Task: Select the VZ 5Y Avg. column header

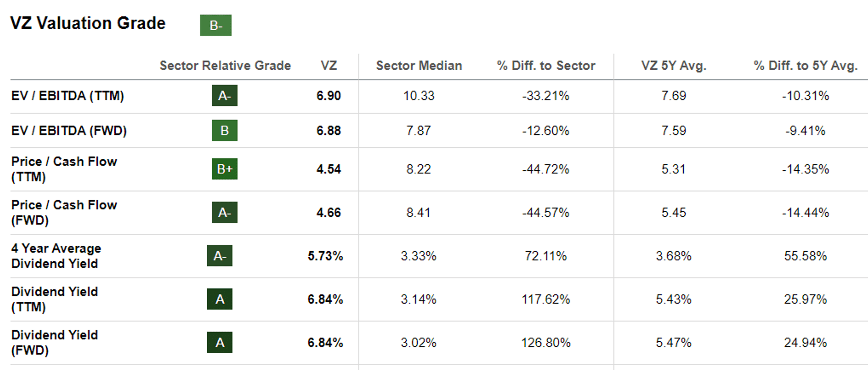Action: coord(674,66)
